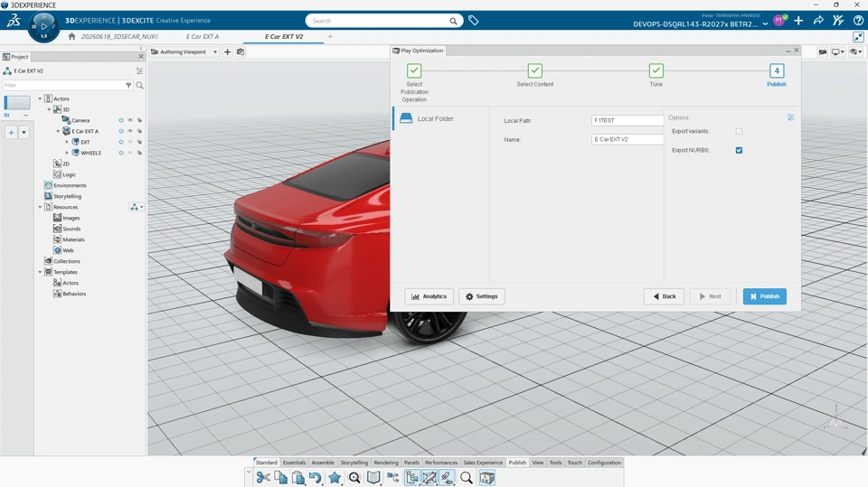Screen dimensions: 868x487
Task: Click the camera icon in viewport top-right
Action: [x=823, y=52]
